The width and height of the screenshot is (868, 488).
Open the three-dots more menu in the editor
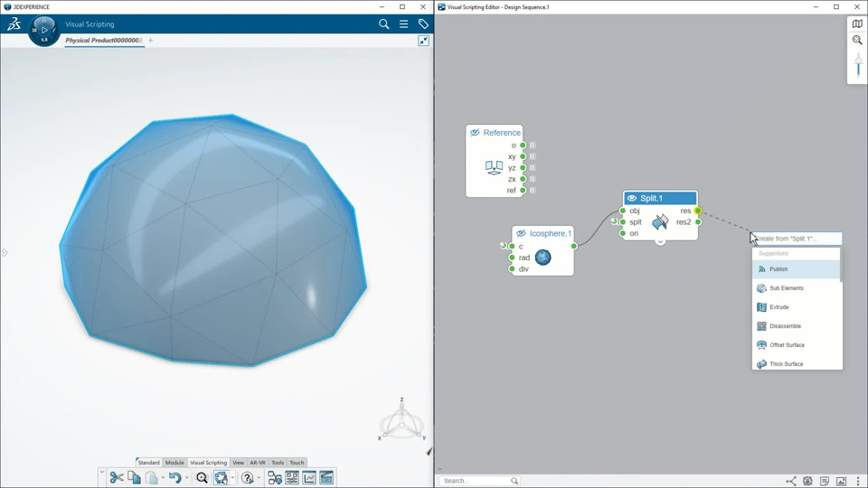tap(858, 481)
